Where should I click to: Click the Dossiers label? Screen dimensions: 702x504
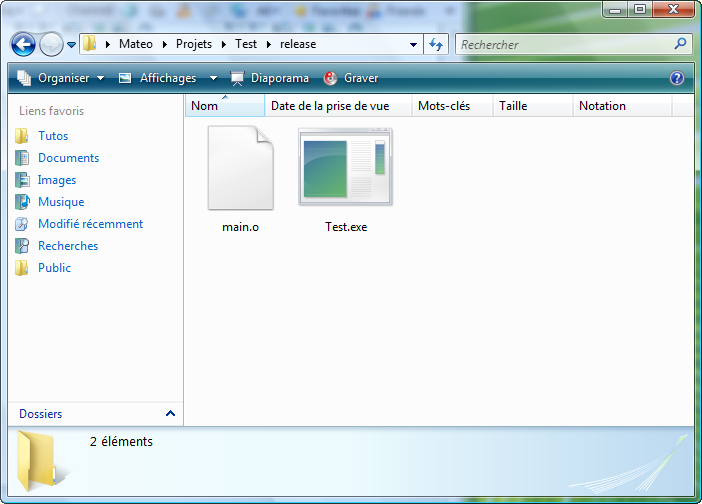(41, 414)
